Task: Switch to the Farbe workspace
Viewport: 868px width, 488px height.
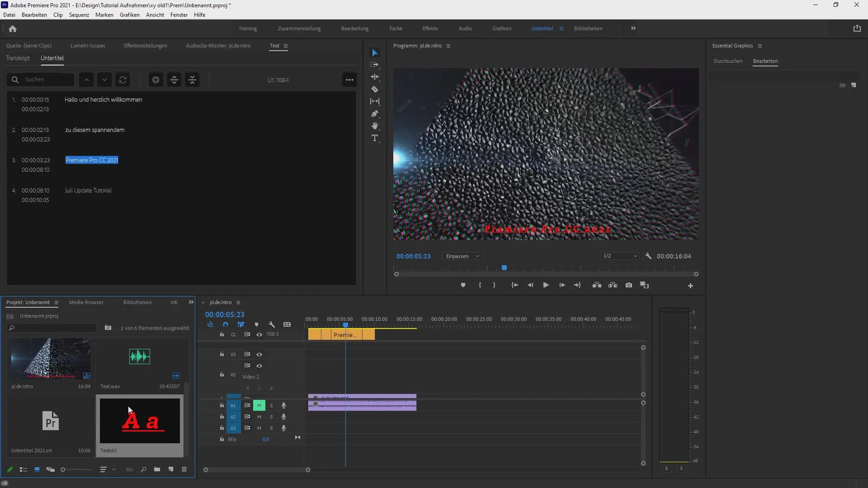Action: coord(396,28)
